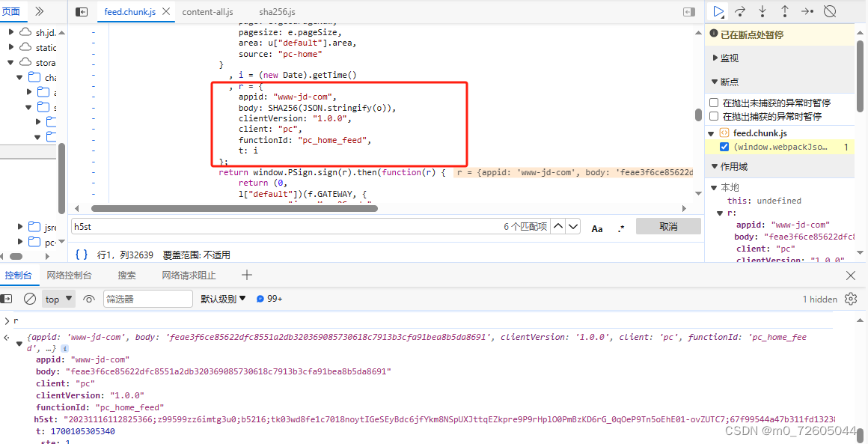This screenshot has height=444, width=868.
Task: Click the Deactivate breakpoints icon
Action: (x=828, y=11)
